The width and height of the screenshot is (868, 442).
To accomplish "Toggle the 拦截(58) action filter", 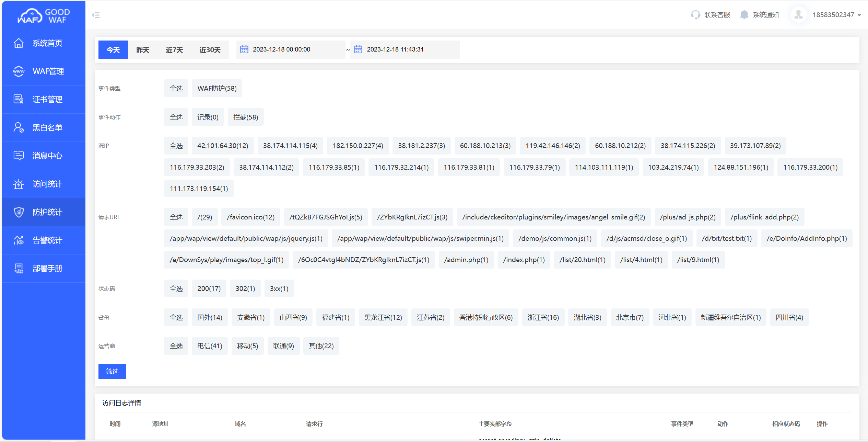I will pos(245,117).
